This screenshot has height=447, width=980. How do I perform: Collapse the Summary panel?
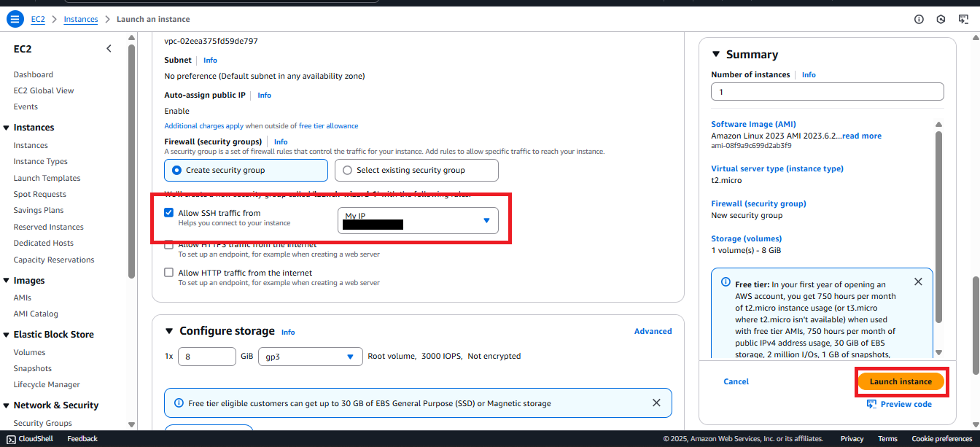tap(716, 55)
